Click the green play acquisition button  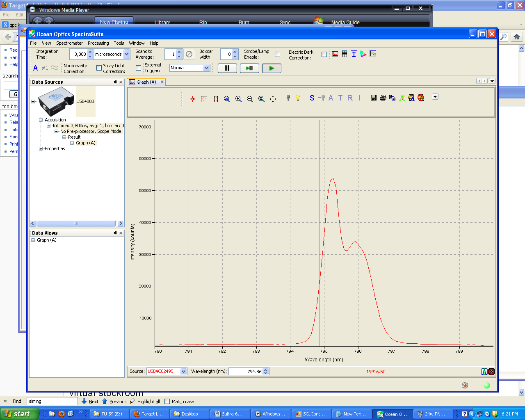coord(272,68)
